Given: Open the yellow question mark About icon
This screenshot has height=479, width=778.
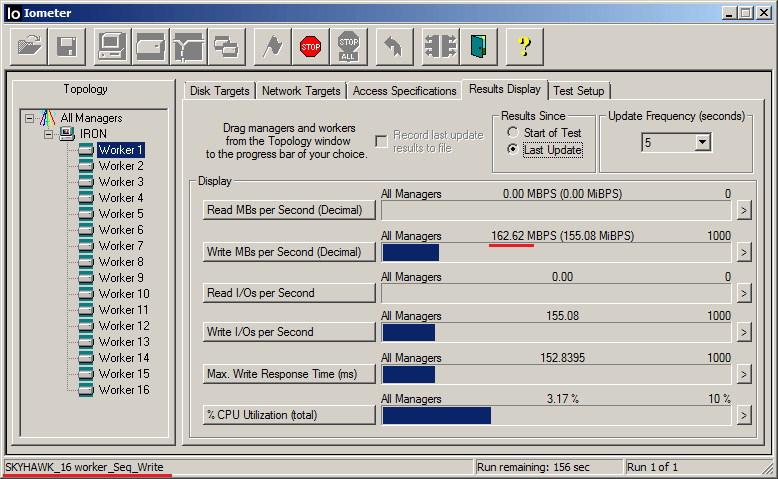Looking at the screenshot, I should [524, 47].
